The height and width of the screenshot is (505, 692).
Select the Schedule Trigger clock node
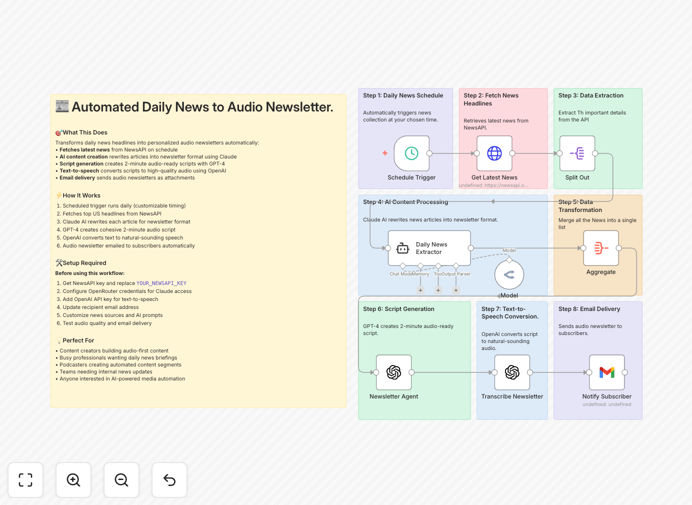[412, 153]
